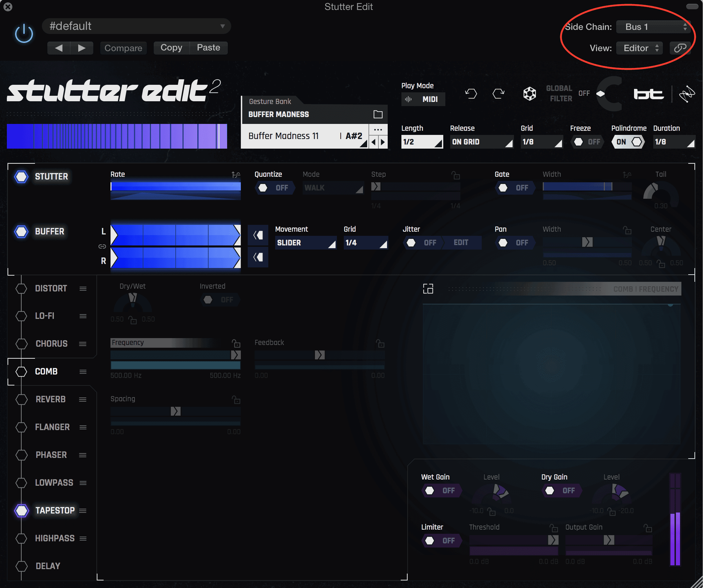Open the #default preset dropdown
Image resolution: width=703 pixels, height=588 pixels.
point(136,26)
